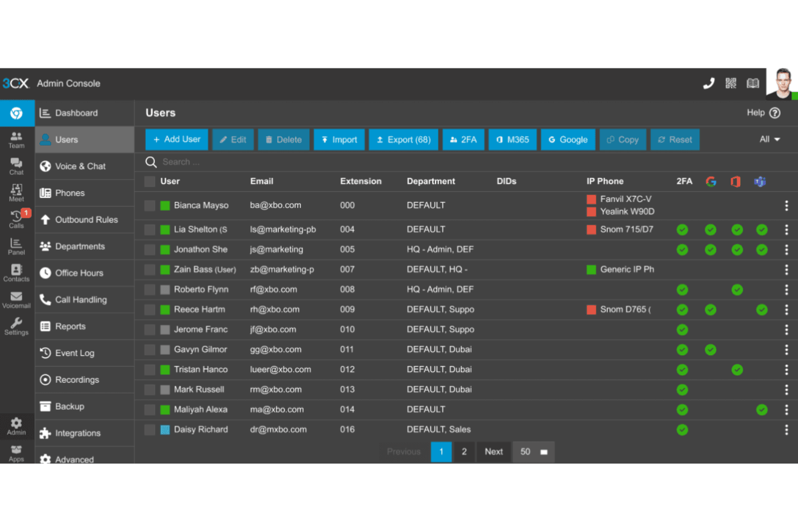Open the Apps icon in left rail

click(x=17, y=453)
